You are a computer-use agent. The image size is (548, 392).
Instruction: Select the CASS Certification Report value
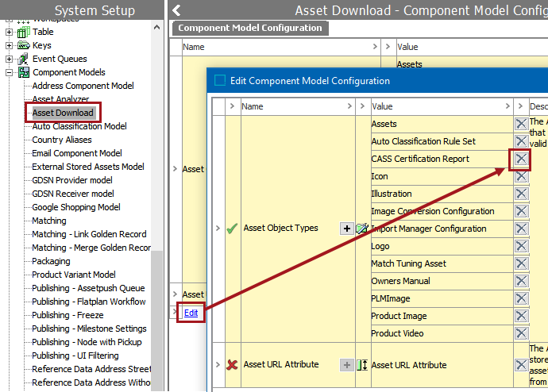(420, 159)
